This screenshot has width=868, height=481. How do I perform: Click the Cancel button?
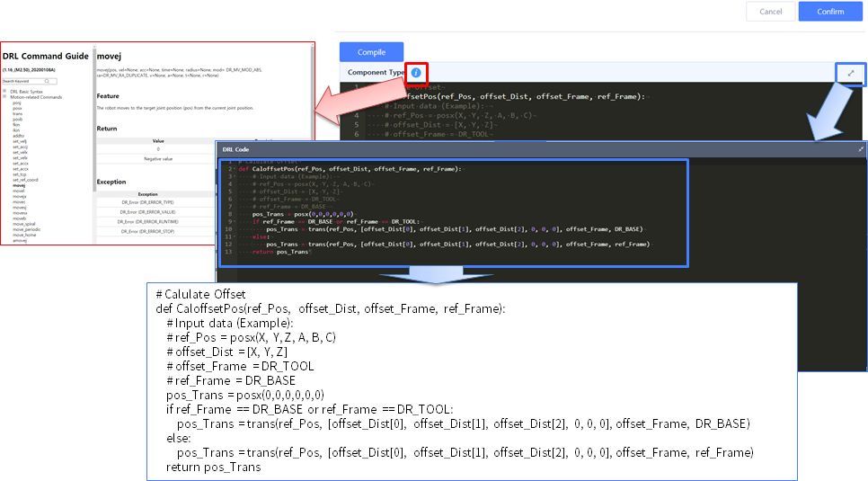[x=770, y=12]
